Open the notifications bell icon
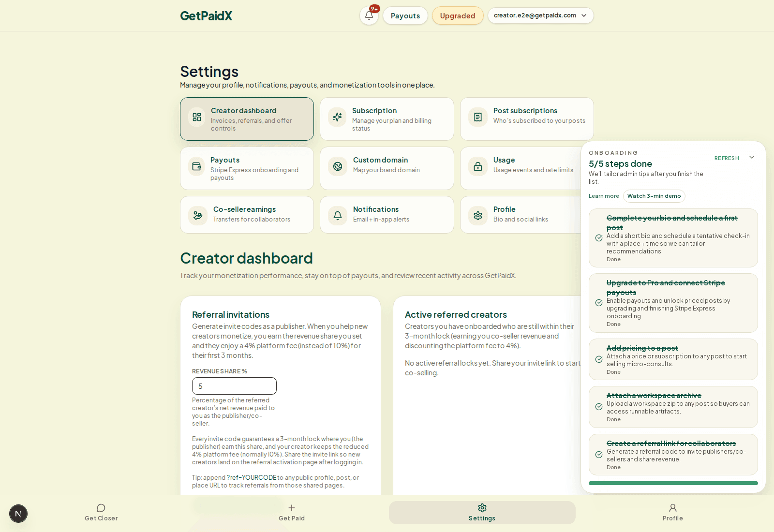Viewport: 774px width, 532px height. 369,15
